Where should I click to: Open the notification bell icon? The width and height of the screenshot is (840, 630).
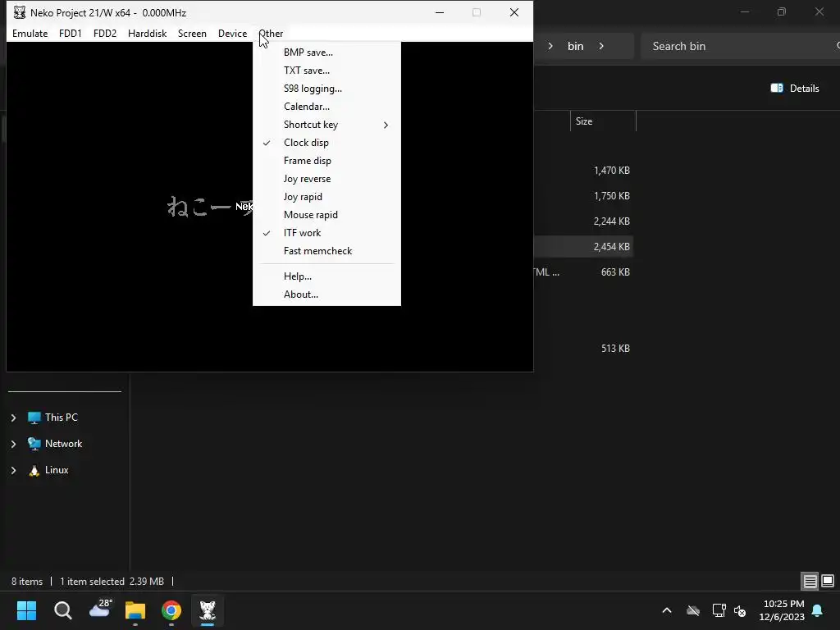(818, 610)
